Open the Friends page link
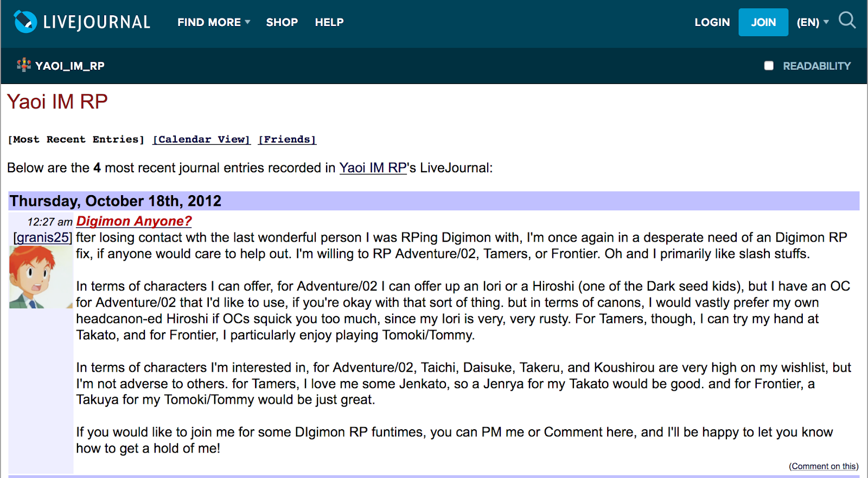 coord(287,139)
